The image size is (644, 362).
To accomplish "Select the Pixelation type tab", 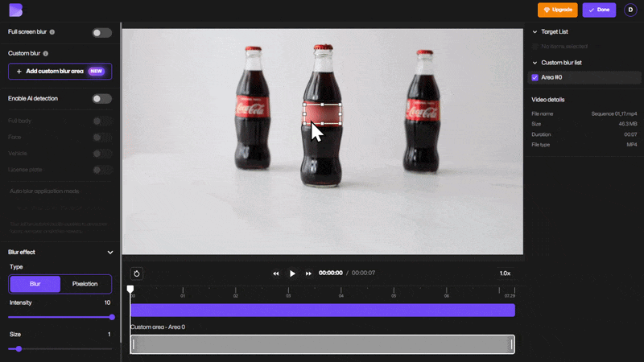I will point(85,284).
